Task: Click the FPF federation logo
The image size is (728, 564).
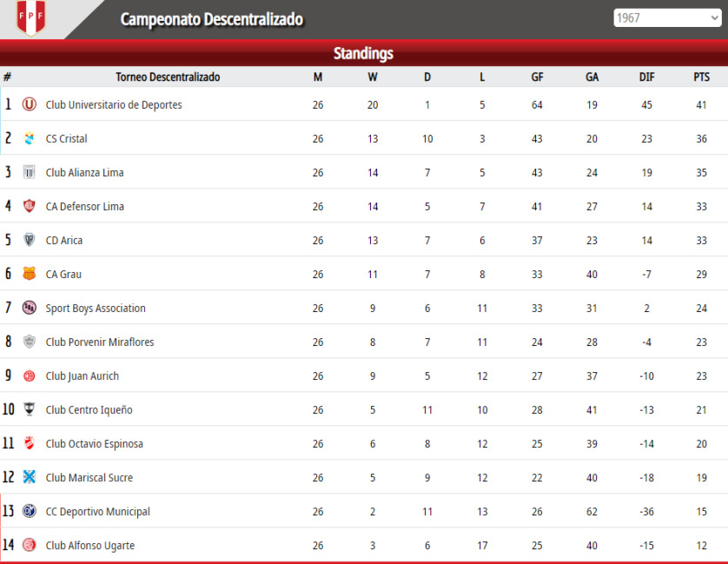Action: coord(31,17)
